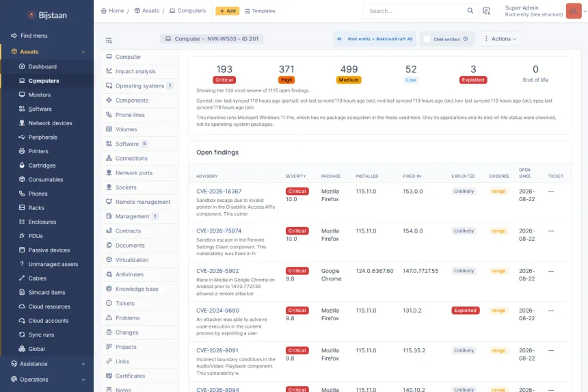
Task: Open advisory CVE-2026-75874 link
Action: pyautogui.click(x=219, y=231)
